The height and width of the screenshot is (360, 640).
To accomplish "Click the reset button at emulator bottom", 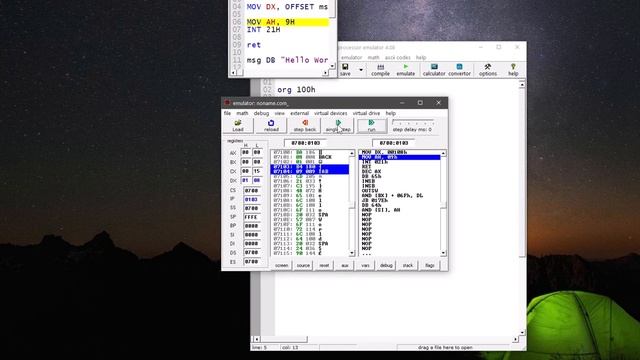I will (x=324, y=265).
